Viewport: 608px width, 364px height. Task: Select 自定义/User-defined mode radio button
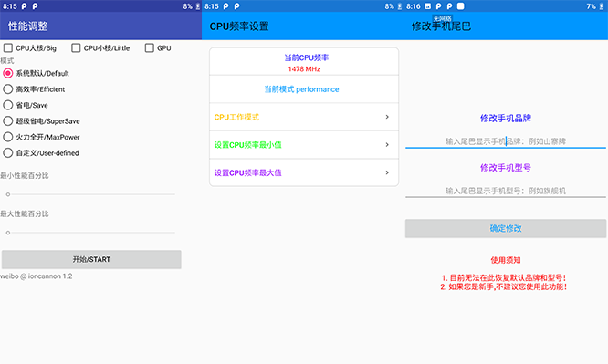click(7, 152)
